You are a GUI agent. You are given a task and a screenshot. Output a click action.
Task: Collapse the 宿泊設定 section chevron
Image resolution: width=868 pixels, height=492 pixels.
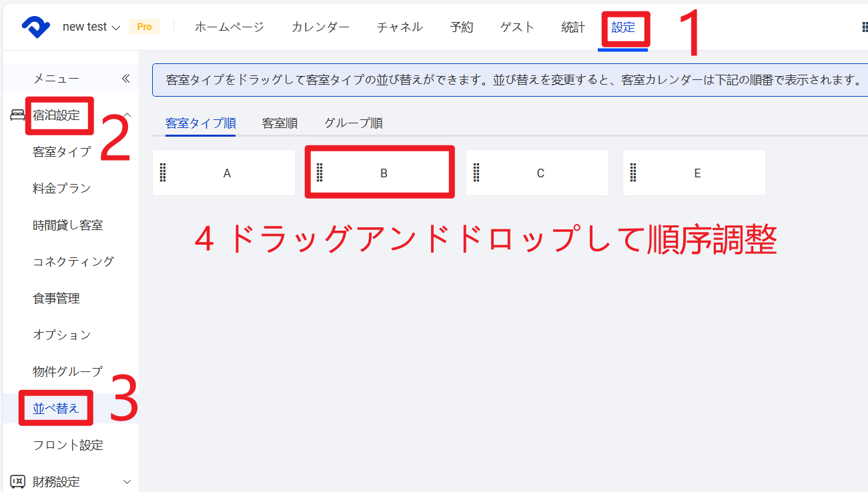[x=127, y=115]
